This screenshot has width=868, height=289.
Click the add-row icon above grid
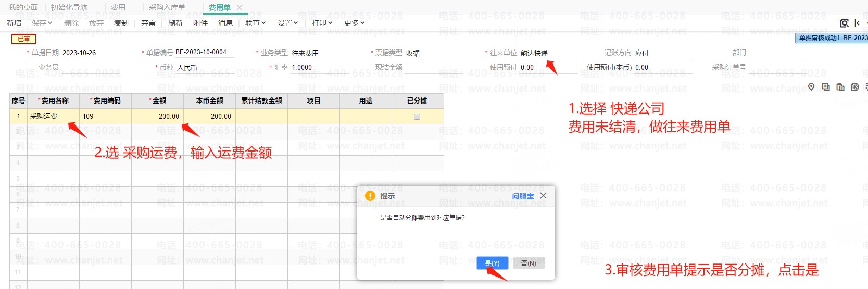[x=826, y=87]
